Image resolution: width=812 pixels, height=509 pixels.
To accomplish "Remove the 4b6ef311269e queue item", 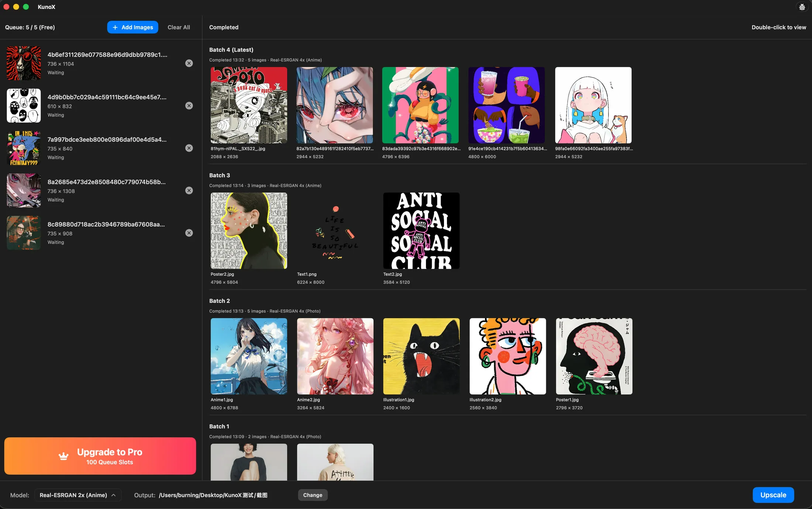I will tap(189, 63).
